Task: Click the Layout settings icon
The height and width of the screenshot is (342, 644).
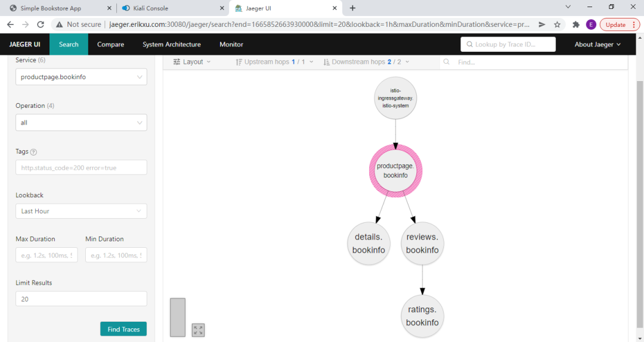Action: coord(177,62)
